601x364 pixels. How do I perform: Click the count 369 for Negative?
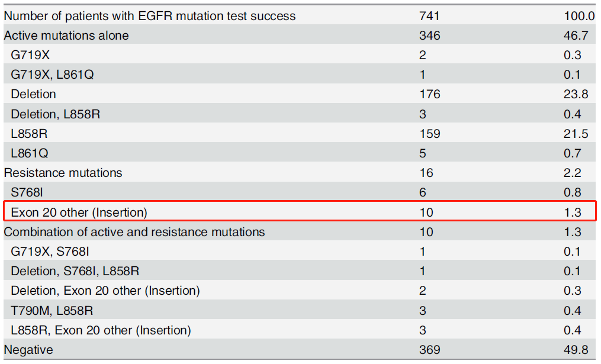(429, 350)
